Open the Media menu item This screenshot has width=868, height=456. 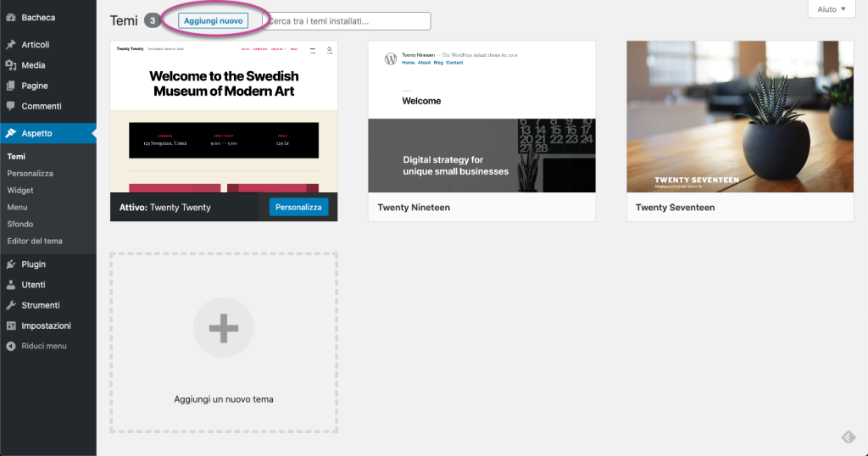(x=48, y=64)
